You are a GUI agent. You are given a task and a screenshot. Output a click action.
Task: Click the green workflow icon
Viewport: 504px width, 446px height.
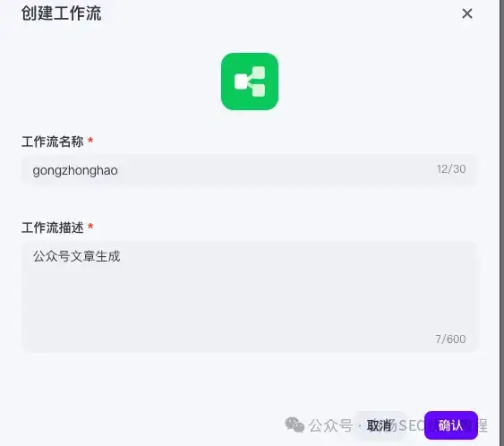(250, 81)
